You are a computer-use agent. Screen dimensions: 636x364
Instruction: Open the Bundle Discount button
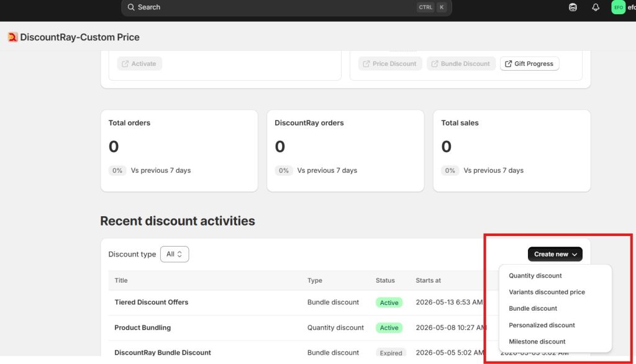461,64
